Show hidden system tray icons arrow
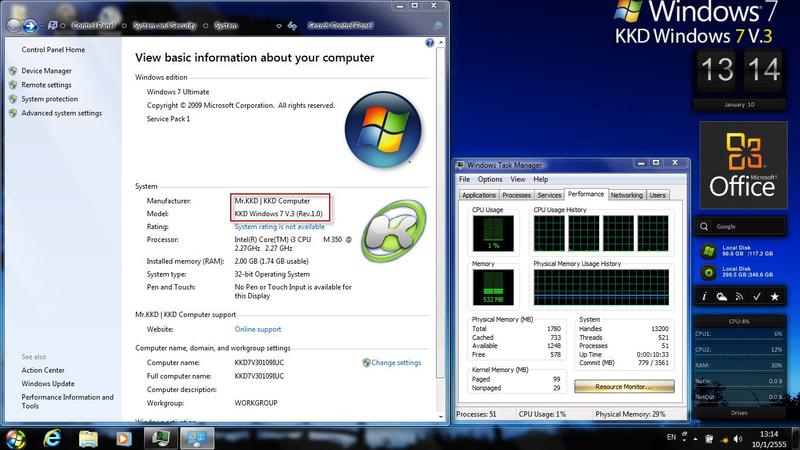Image resolution: width=800 pixels, height=450 pixels. 695,439
